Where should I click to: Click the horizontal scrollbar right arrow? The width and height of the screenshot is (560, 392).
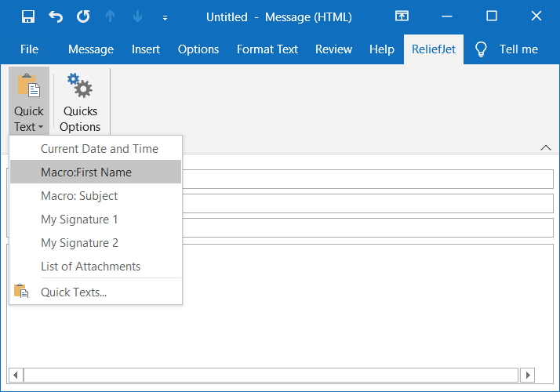[528, 376]
